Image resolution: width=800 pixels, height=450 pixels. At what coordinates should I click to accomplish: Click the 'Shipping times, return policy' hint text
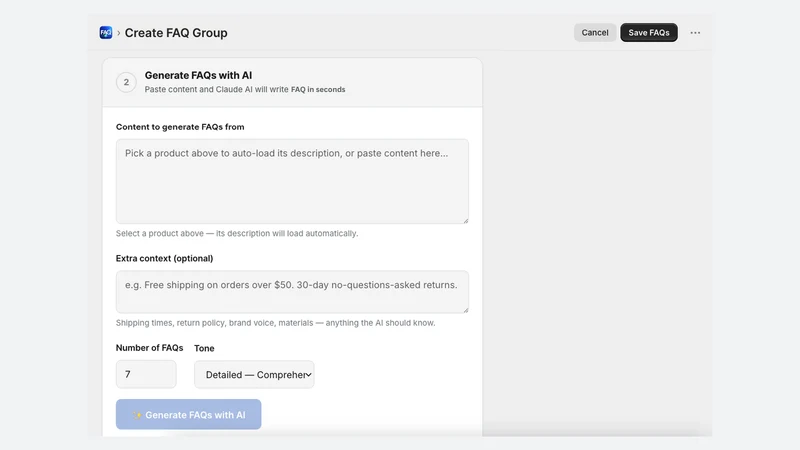[276, 323]
